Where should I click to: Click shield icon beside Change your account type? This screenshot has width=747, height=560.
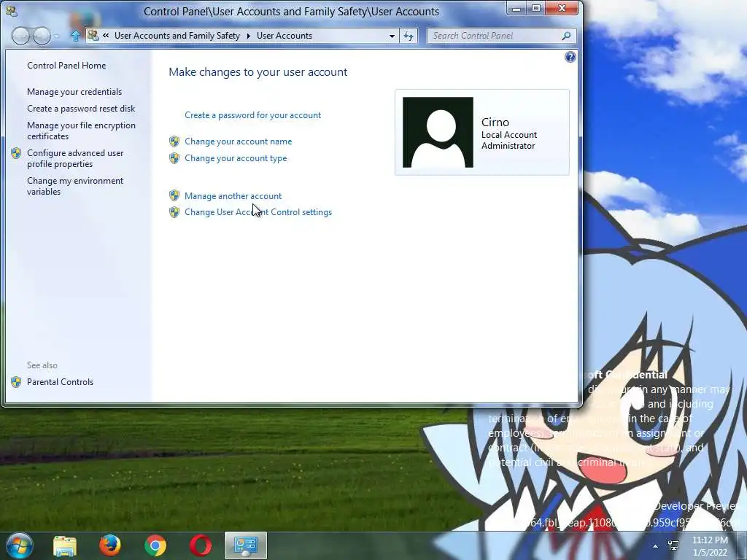[x=174, y=158]
